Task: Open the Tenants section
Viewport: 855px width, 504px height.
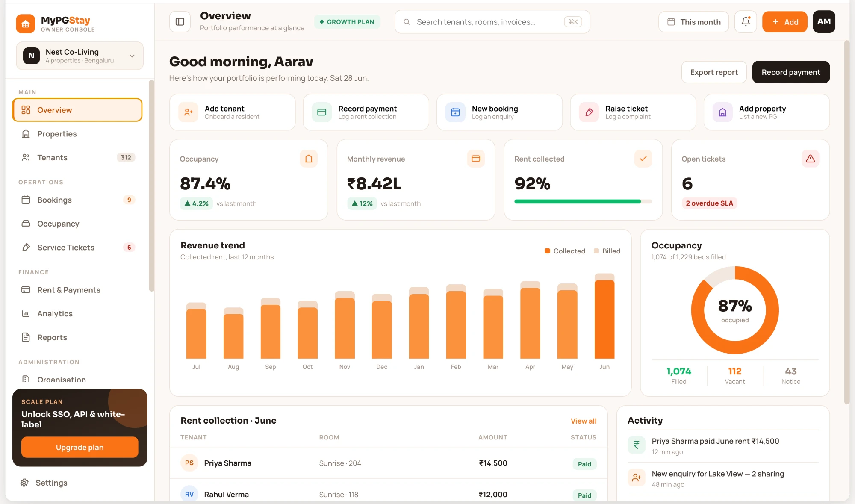Action: coord(77,157)
